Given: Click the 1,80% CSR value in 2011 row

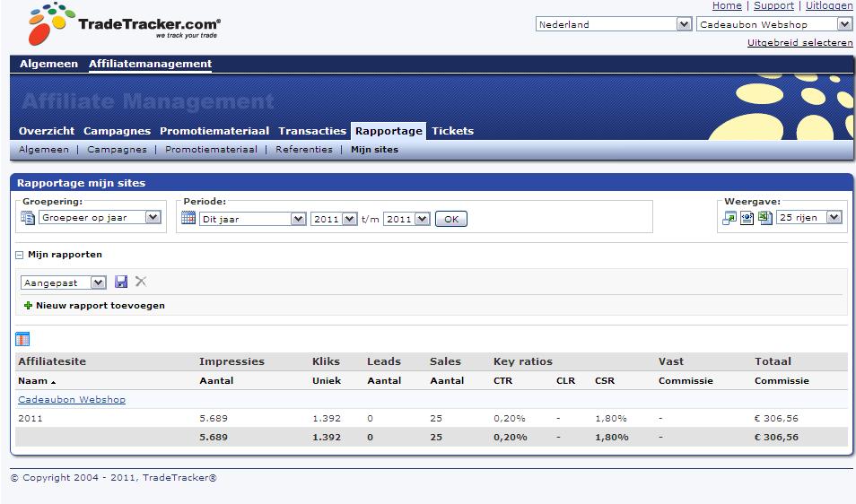Looking at the screenshot, I should (x=611, y=419).
